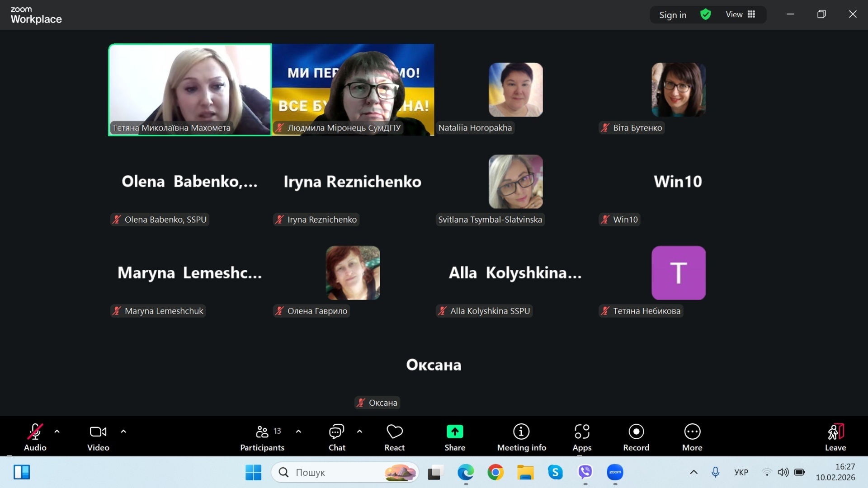Viewport: 868px width, 488px height.
Task: Click the Sign in button
Action: 673,15
